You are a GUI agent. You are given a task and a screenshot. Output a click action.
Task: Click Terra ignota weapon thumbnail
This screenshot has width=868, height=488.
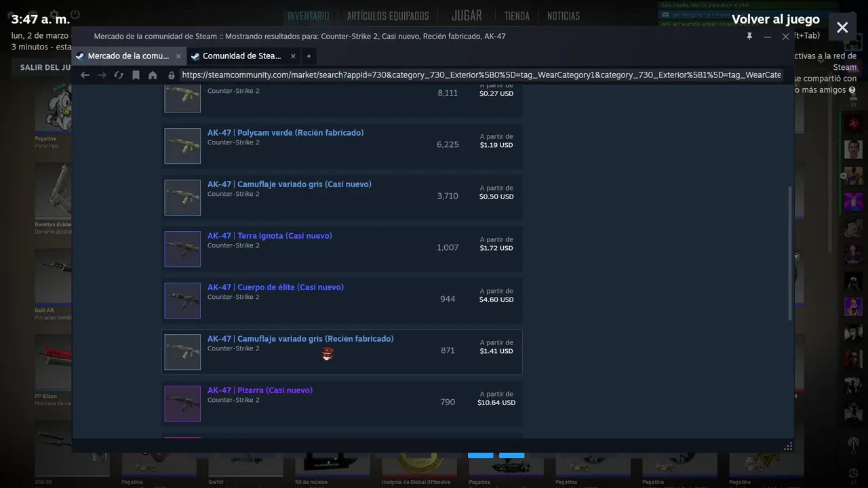[x=182, y=249]
